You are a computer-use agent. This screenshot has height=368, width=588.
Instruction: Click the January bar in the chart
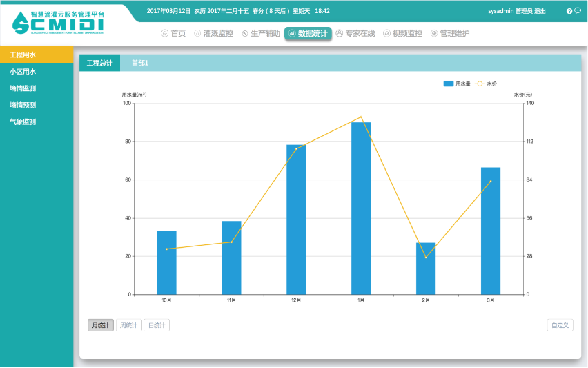coord(361,209)
